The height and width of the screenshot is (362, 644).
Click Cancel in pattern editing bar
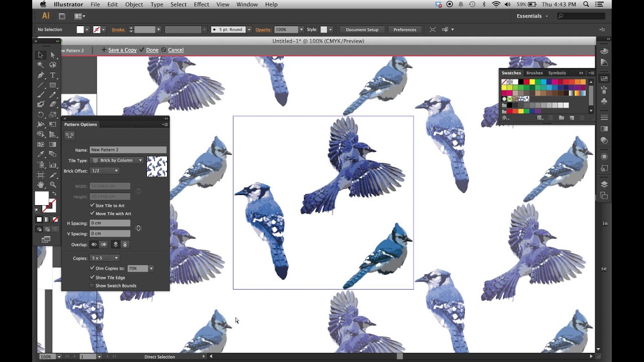[176, 50]
